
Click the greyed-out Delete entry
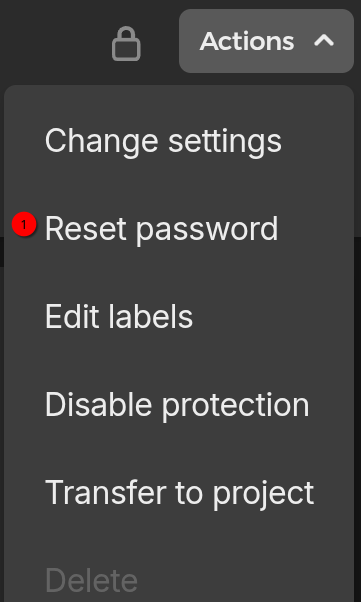[x=91, y=580]
